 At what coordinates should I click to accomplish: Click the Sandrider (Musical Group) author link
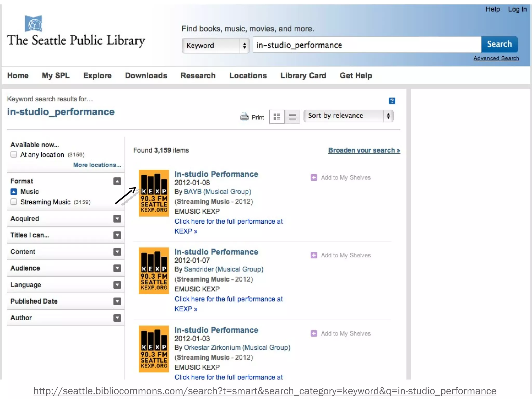click(224, 269)
